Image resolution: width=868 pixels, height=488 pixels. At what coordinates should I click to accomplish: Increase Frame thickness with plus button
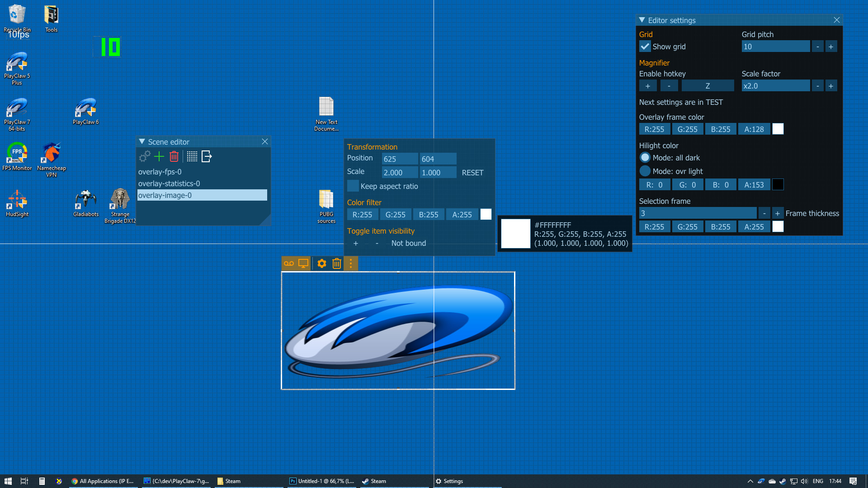[778, 213]
